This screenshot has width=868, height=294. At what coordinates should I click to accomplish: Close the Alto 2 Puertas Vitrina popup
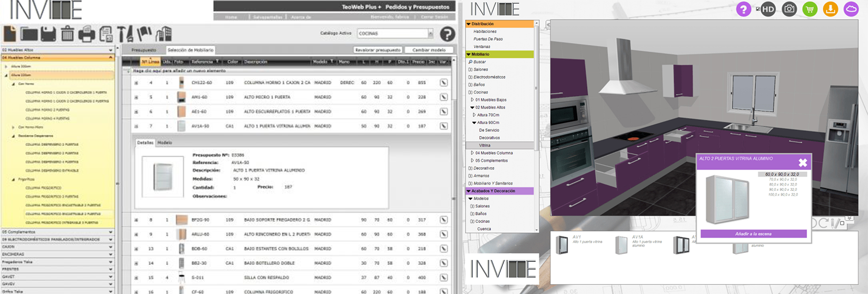pyautogui.click(x=802, y=163)
